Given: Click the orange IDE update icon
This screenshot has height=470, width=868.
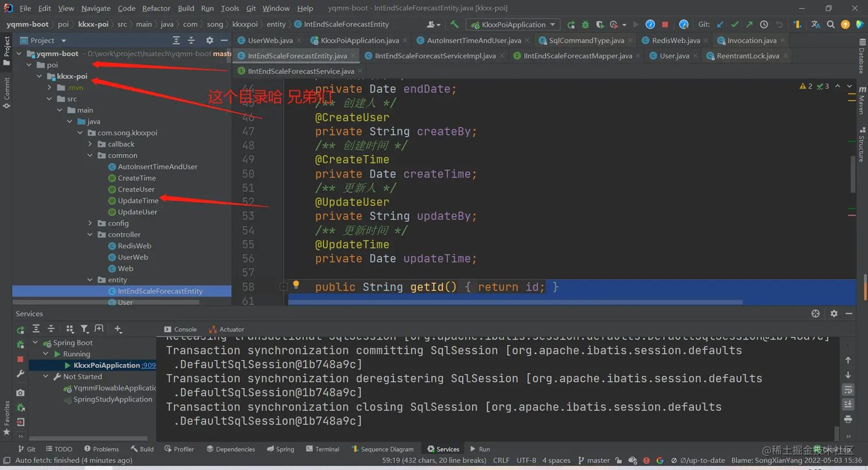Looking at the screenshot, I should pyautogui.click(x=845, y=24).
